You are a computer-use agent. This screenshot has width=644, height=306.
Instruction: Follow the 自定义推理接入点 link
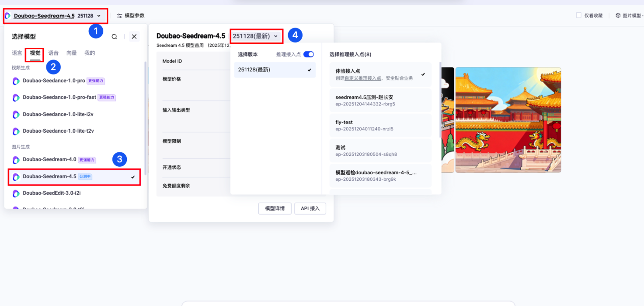363,78
